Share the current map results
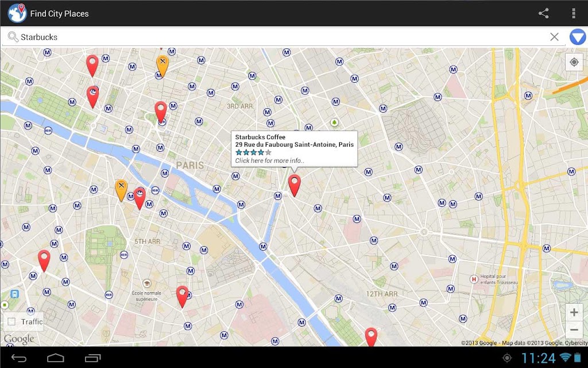Viewport: 588px width, 368px height. 543,13
